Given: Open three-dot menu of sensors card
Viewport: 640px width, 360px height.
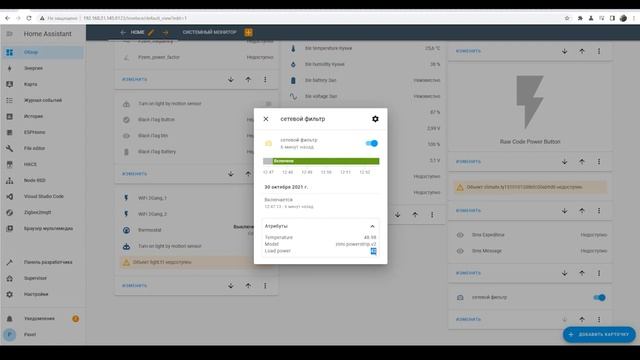Looking at the screenshot, I should (x=432, y=215).
